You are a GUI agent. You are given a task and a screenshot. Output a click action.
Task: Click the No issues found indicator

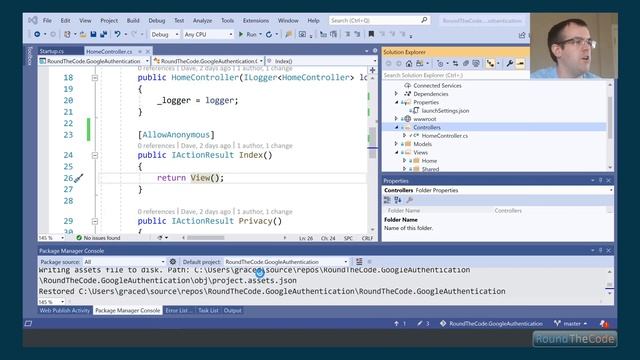[x=98, y=238]
